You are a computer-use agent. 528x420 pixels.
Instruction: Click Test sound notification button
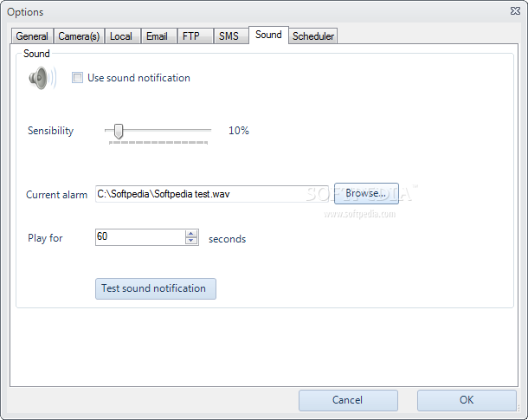click(156, 288)
